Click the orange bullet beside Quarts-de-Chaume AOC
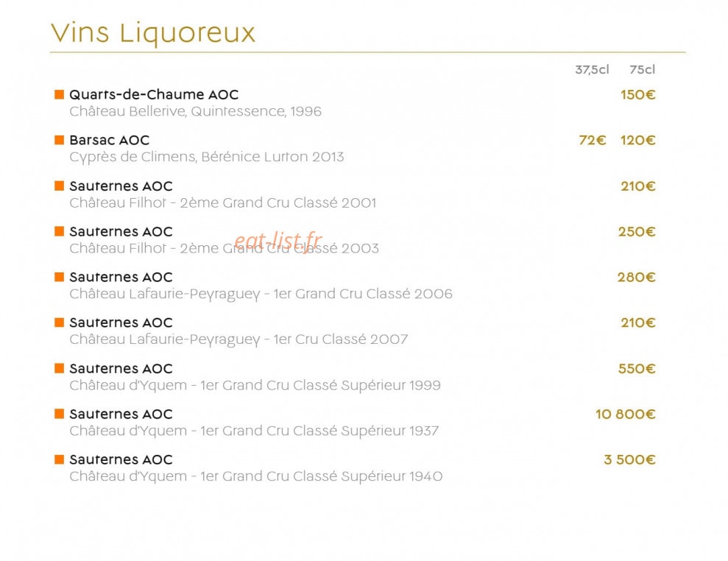Image resolution: width=728 pixels, height=561 pixels. point(59,95)
